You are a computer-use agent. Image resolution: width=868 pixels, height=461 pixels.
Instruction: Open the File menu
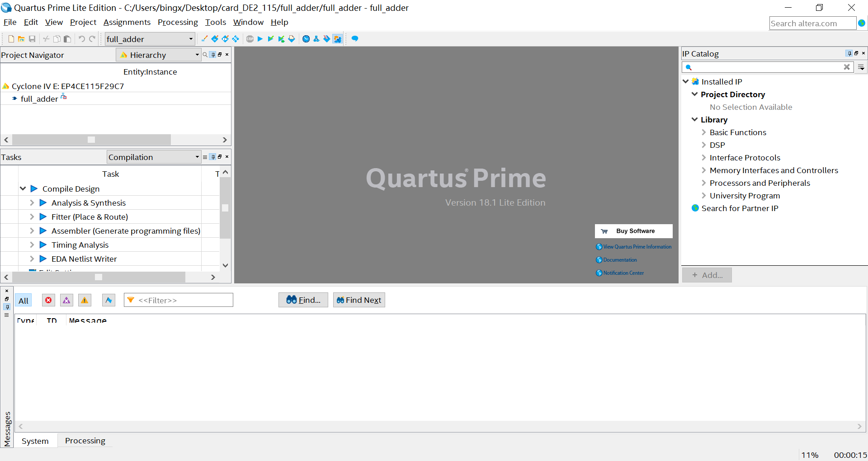[10, 22]
